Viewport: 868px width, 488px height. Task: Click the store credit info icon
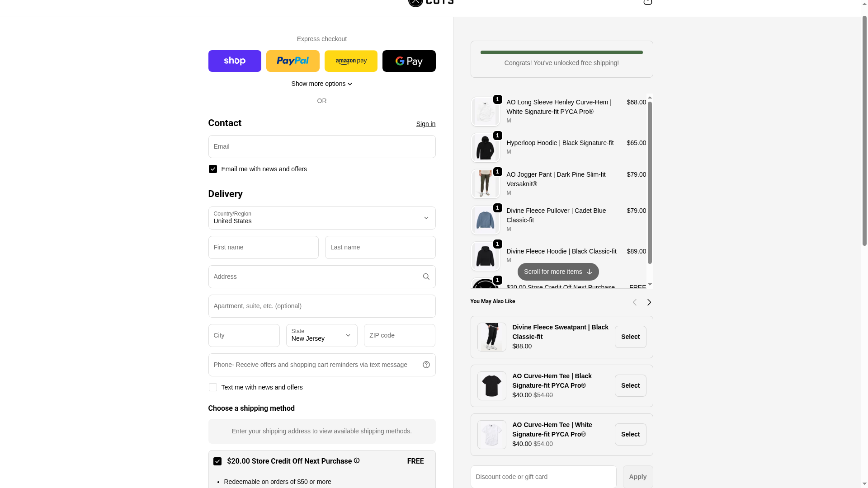357,460
